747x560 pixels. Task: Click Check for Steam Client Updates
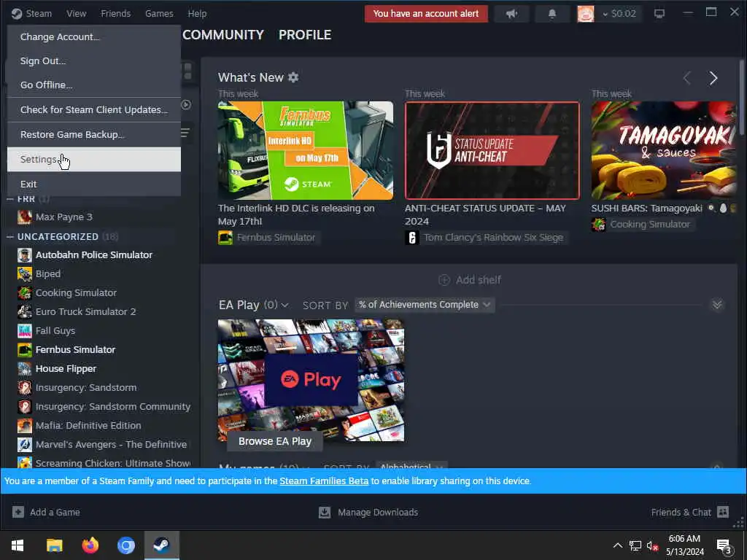94,109
